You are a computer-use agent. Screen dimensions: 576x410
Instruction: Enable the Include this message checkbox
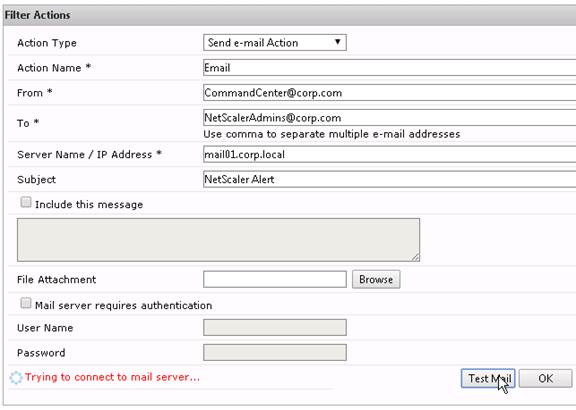26,202
